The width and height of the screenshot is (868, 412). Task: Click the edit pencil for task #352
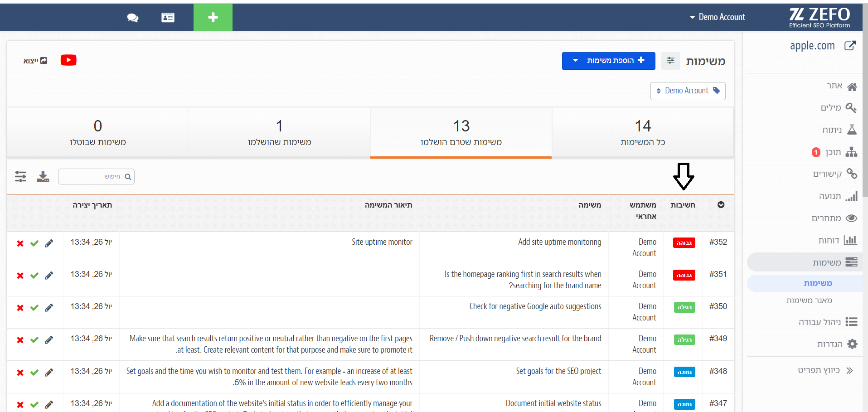(49, 243)
